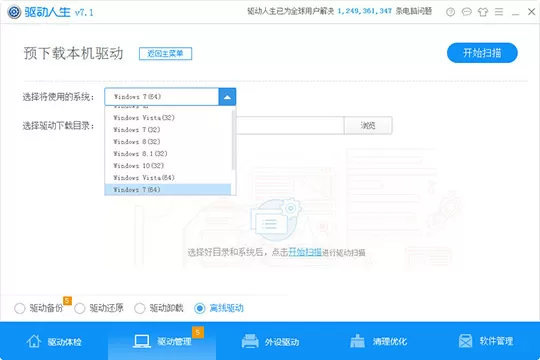Click the 驱动人生 logo icon
This screenshot has height=360, width=540.
click(x=14, y=12)
